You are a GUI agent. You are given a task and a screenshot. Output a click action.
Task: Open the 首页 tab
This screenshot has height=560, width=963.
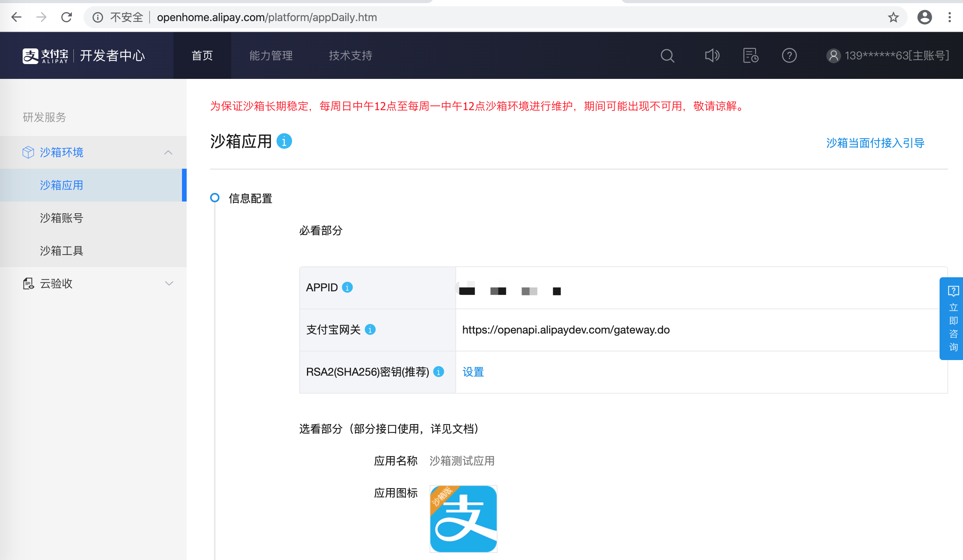coord(202,55)
